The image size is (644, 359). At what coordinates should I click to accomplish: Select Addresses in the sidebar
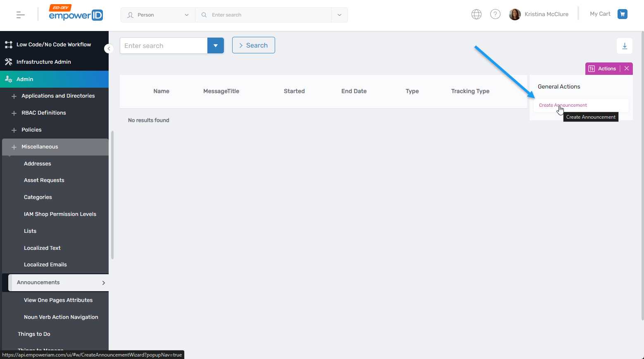coord(37,163)
